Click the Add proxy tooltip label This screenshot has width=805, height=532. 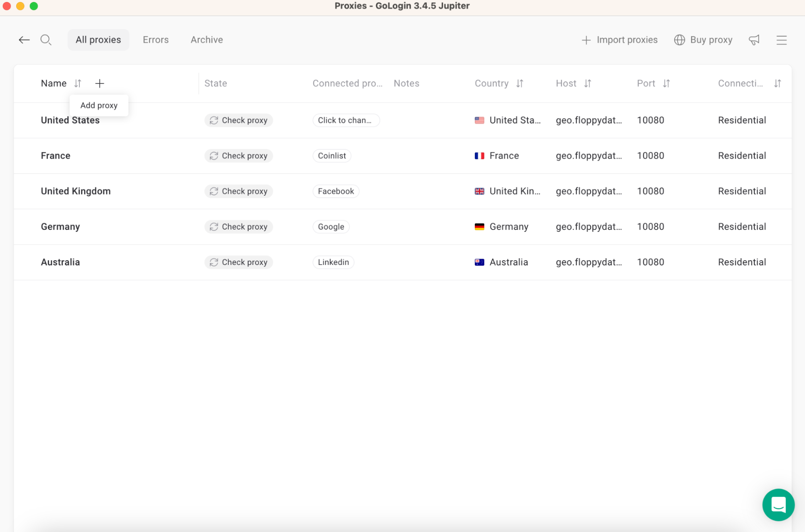tap(99, 106)
